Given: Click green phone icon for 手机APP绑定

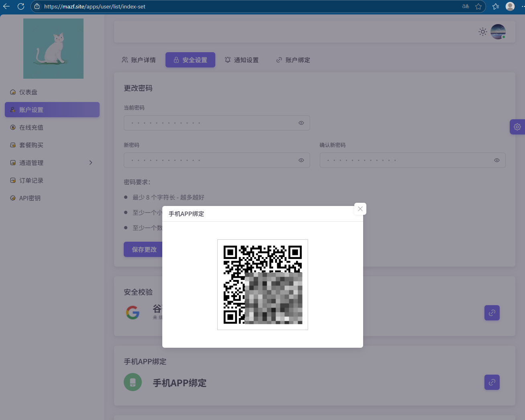Looking at the screenshot, I should (x=133, y=382).
